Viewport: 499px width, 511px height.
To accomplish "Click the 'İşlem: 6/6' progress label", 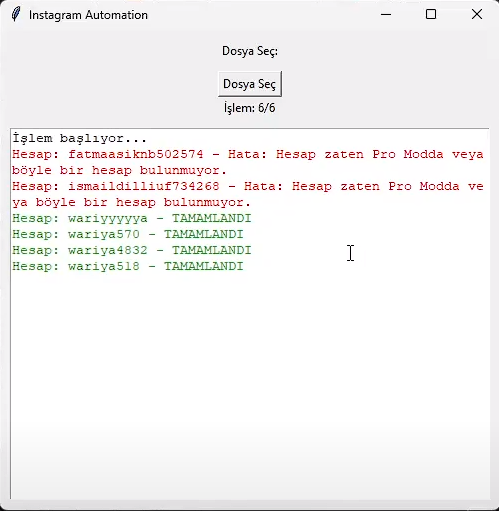I will (250, 108).
